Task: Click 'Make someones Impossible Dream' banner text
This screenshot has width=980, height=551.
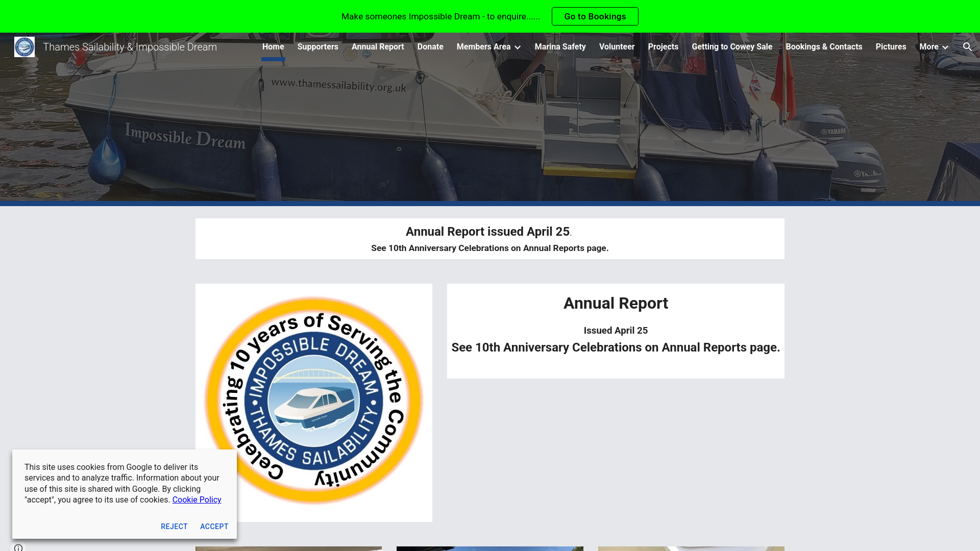Action: tap(440, 16)
